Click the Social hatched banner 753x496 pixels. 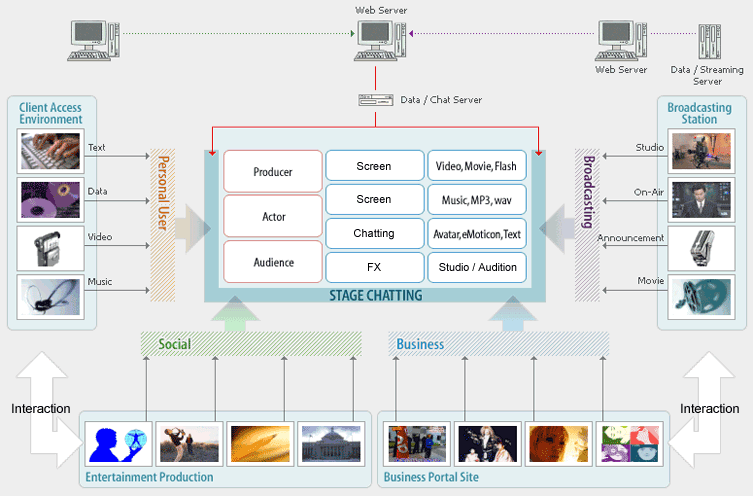tap(251, 344)
